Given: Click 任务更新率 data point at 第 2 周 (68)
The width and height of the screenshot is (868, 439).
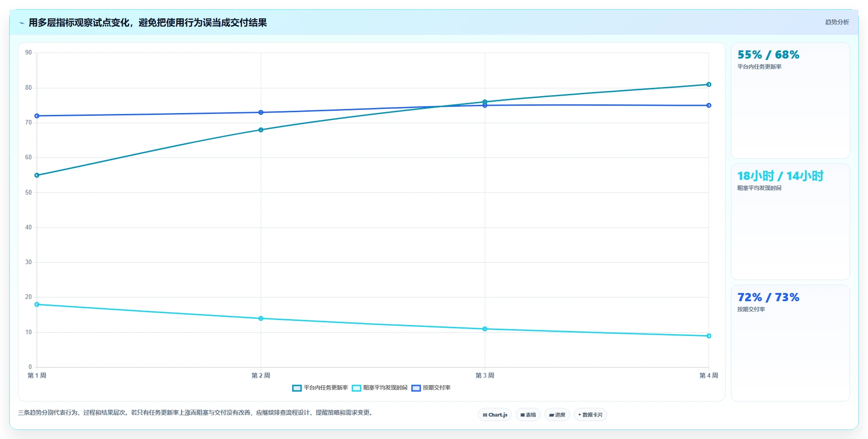Looking at the screenshot, I should click(x=261, y=130).
